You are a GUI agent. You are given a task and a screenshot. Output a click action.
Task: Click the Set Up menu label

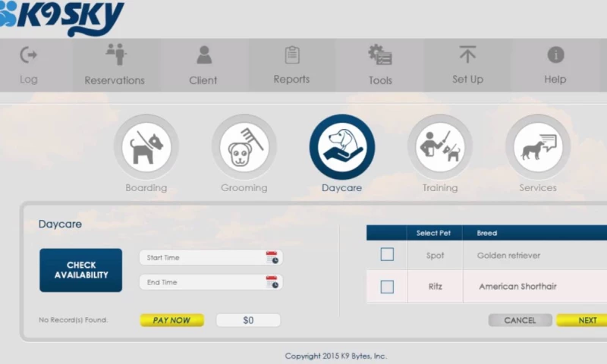pyautogui.click(x=467, y=80)
